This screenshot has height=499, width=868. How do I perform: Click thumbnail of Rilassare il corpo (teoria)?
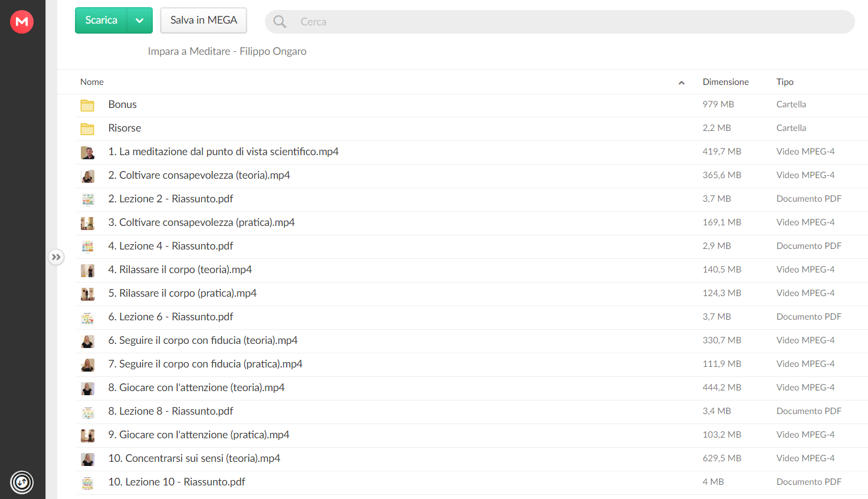(x=87, y=271)
